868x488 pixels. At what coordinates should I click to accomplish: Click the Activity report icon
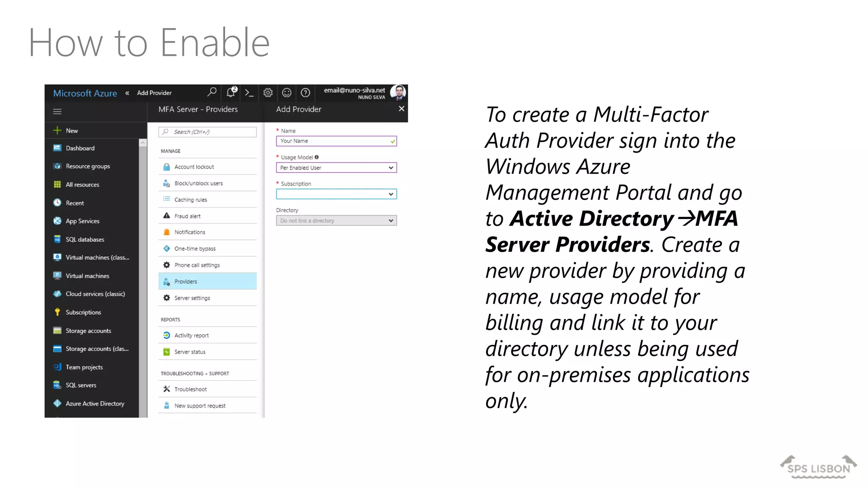click(x=167, y=335)
